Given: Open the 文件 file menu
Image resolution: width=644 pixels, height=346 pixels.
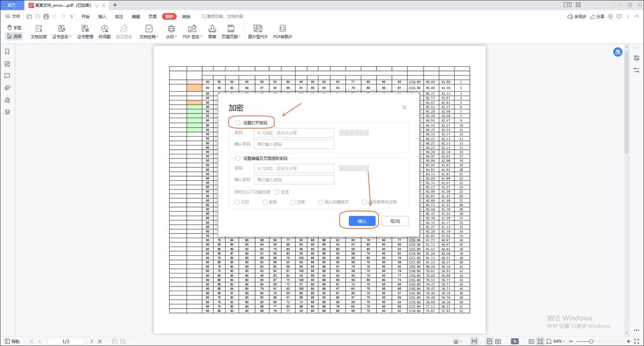Looking at the screenshot, I should pos(13,17).
